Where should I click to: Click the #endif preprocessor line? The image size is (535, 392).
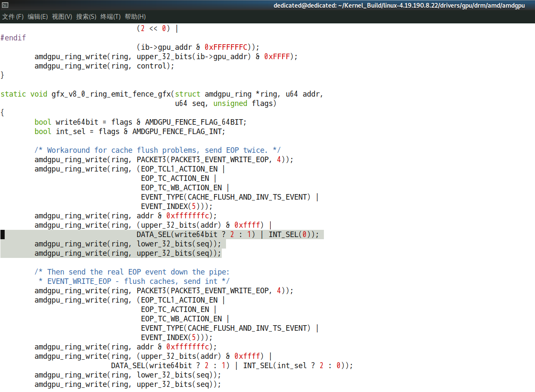[x=13, y=38]
